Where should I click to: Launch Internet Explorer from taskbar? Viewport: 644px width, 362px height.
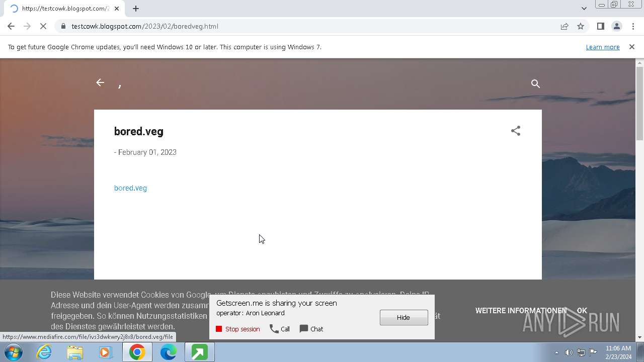point(44,352)
